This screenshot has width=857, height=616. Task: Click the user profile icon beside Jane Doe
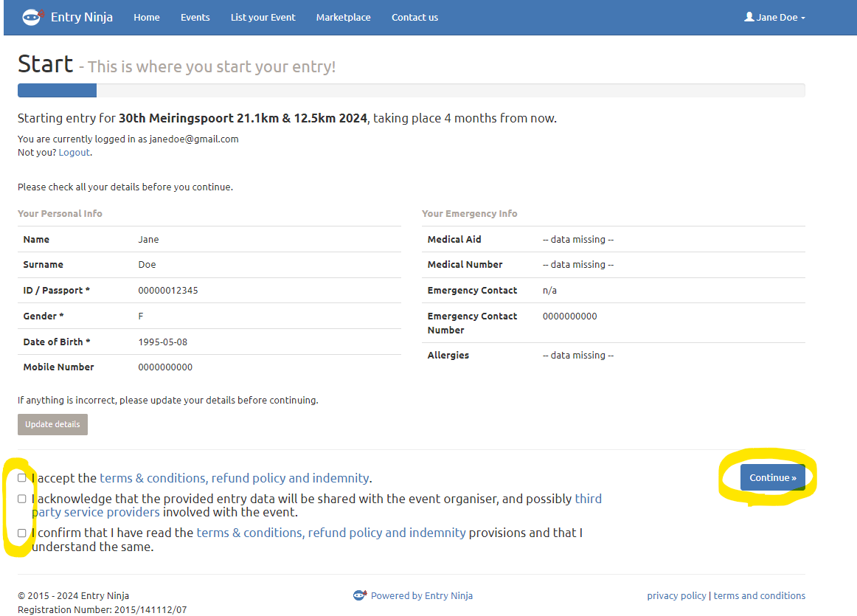tap(749, 17)
